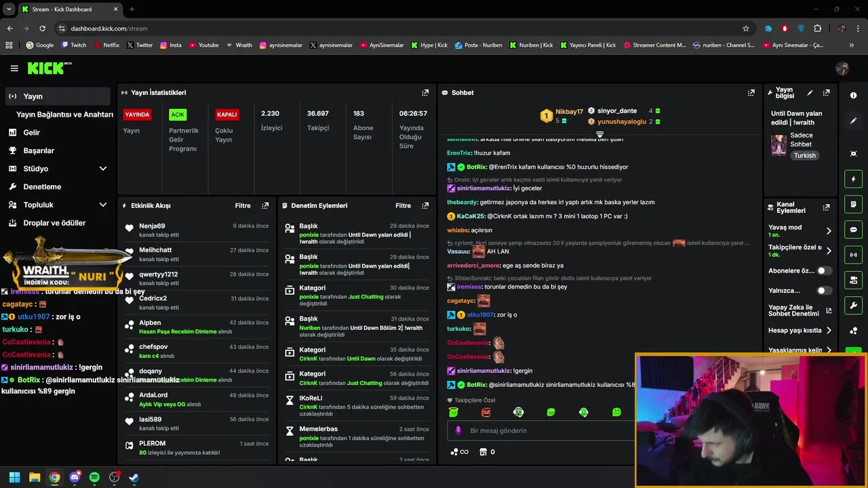
Task: Click the Sadece Sohbet category thumbnail
Action: click(x=778, y=145)
